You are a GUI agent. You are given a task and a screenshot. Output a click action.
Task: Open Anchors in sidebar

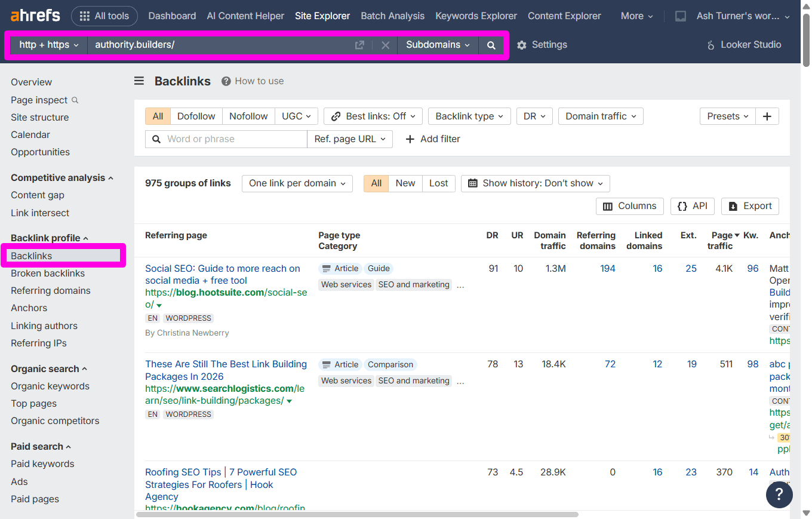29,308
